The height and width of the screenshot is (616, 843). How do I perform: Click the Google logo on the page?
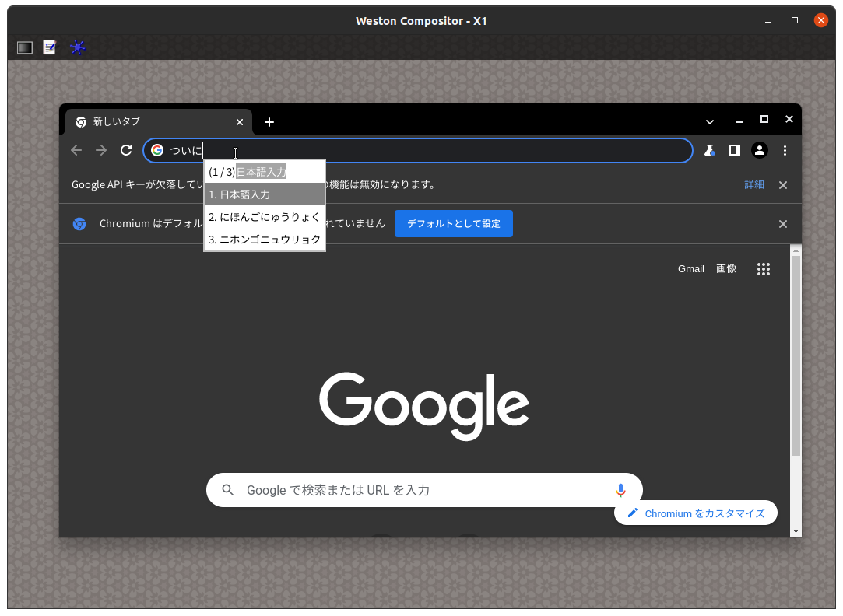424,406
